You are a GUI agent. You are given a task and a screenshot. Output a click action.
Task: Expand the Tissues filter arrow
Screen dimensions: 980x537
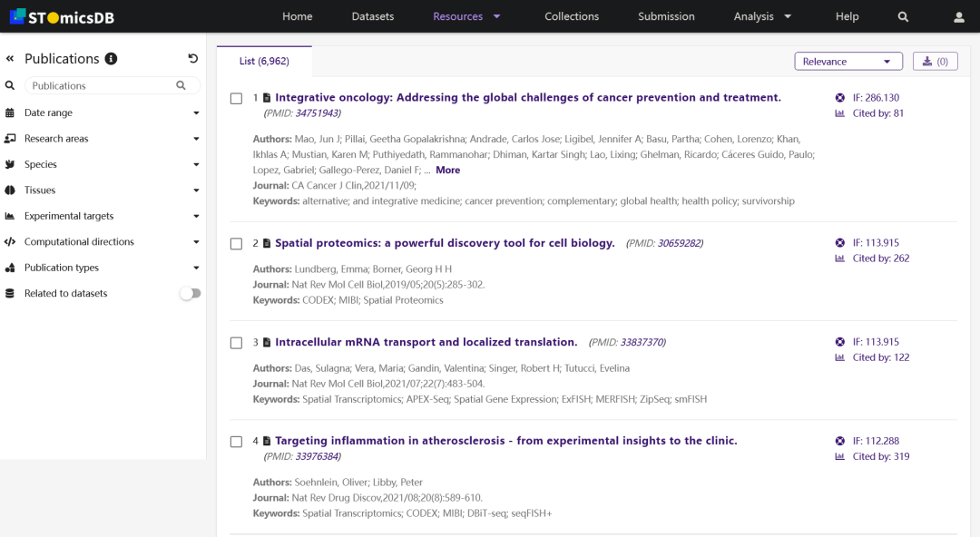(x=196, y=190)
